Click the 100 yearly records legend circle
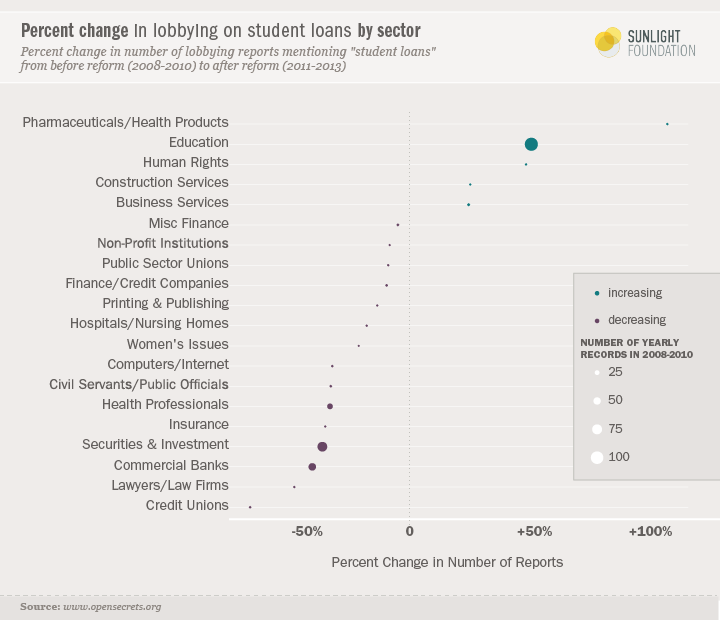The image size is (720, 620). tap(597, 458)
